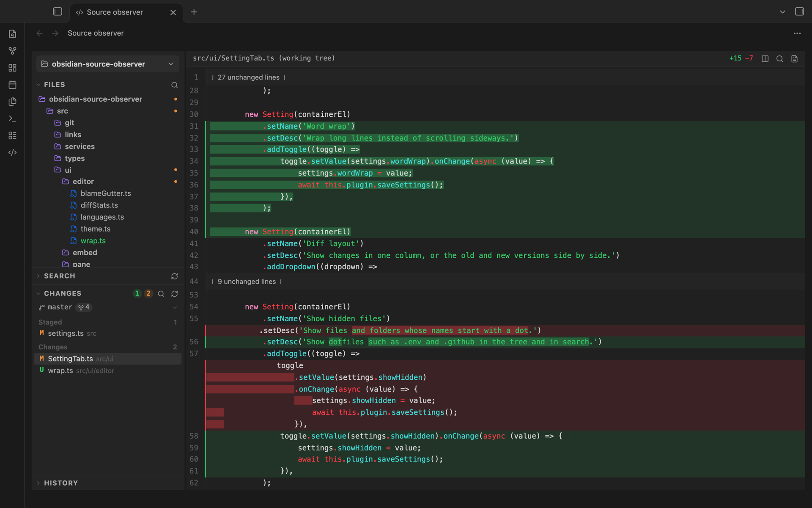Select SettingTab.ts in Changes
The height and width of the screenshot is (508, 812).
tap(107, 359)
